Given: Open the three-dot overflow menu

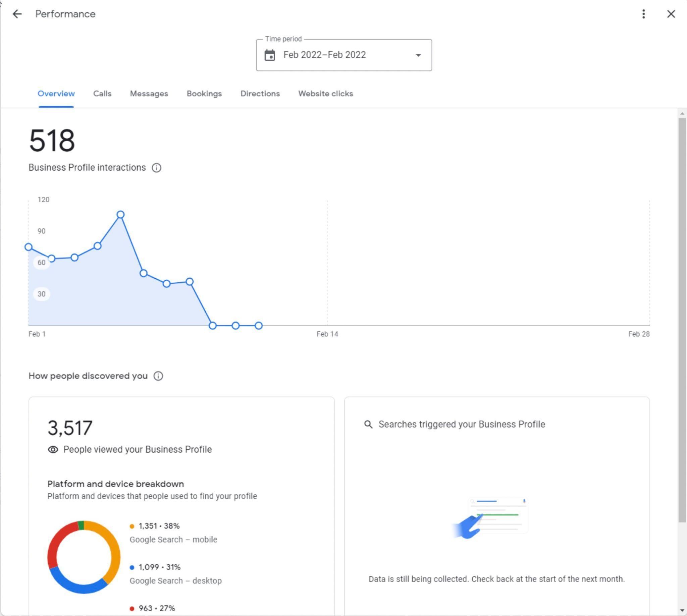Looking at the screenshot, I should pyautogui.click(x=643, y=14).
